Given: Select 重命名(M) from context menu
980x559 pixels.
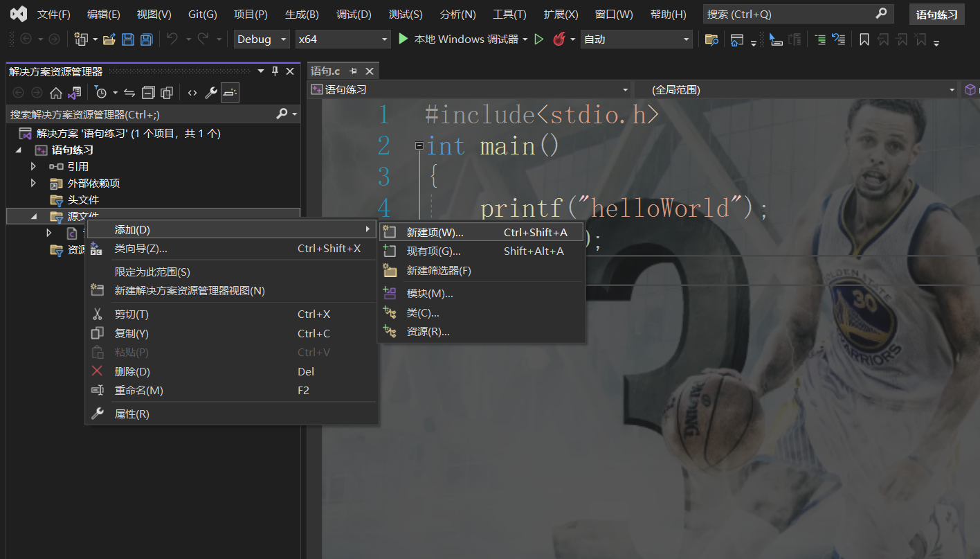Looking at the screenshot, I should [231, 391].
